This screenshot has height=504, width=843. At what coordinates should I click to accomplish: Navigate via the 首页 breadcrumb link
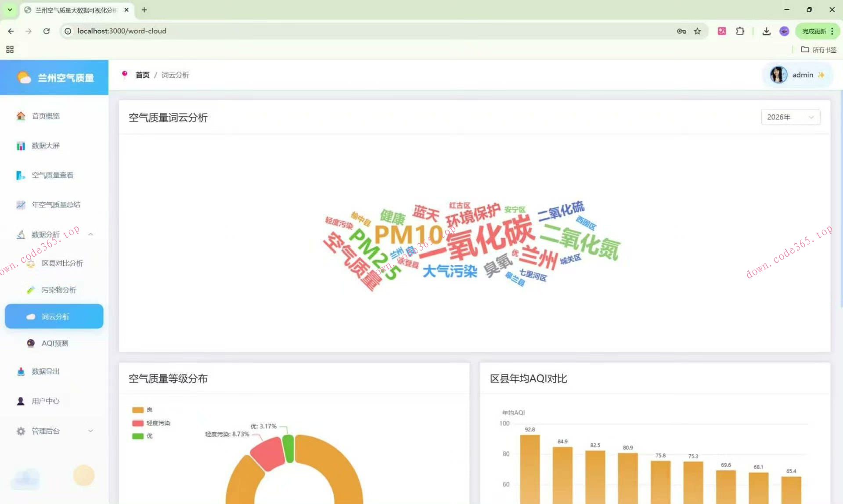pyautogui.click(x=142, y=75)
